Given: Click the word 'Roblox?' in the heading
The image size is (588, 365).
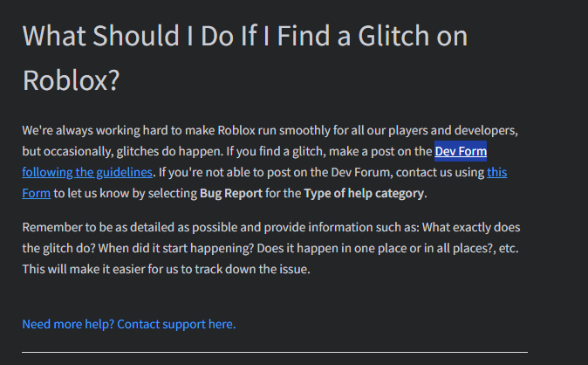Looking at the screenshot, I should tap(71, 80).
